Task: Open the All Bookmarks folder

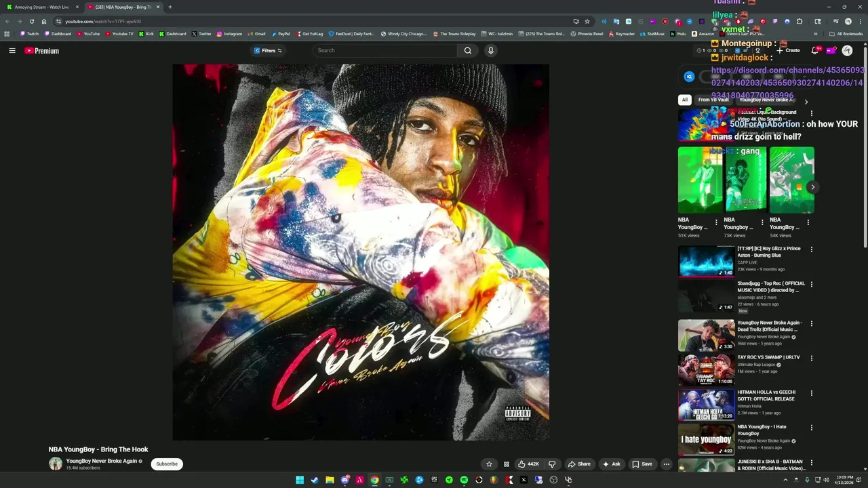Action: pyautogui.click(x=846, y=34)
